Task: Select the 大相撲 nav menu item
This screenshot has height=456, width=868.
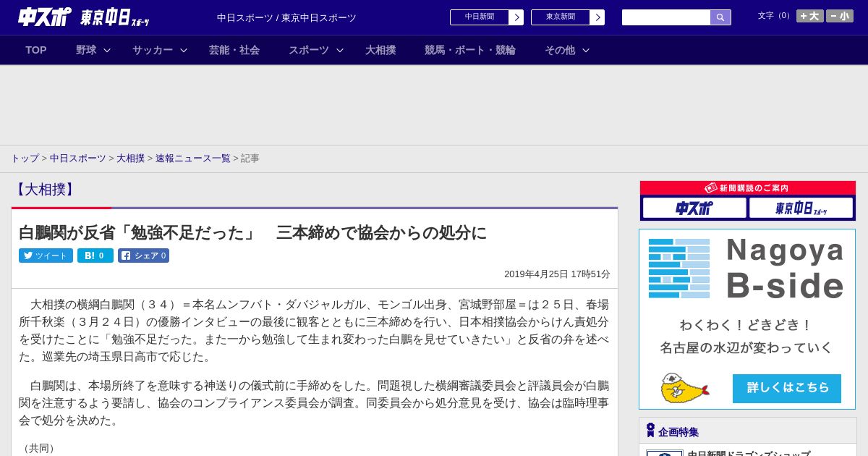Action: [x=380, y=50]
